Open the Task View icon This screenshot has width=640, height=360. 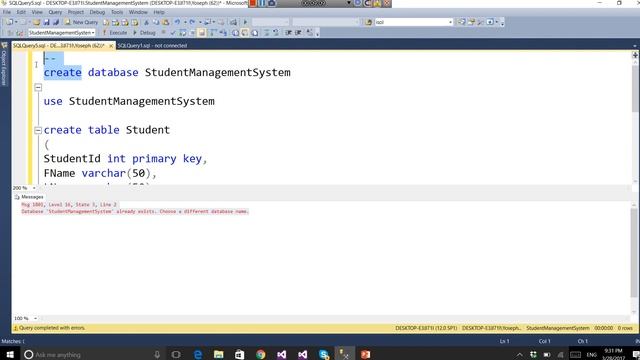[176, 354]
